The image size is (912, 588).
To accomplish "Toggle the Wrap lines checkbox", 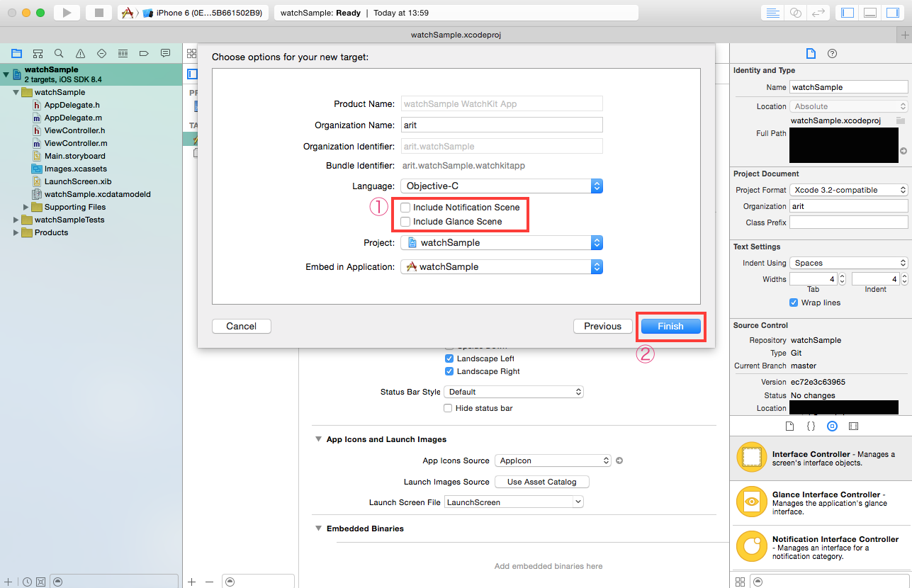I will (794, 303).
